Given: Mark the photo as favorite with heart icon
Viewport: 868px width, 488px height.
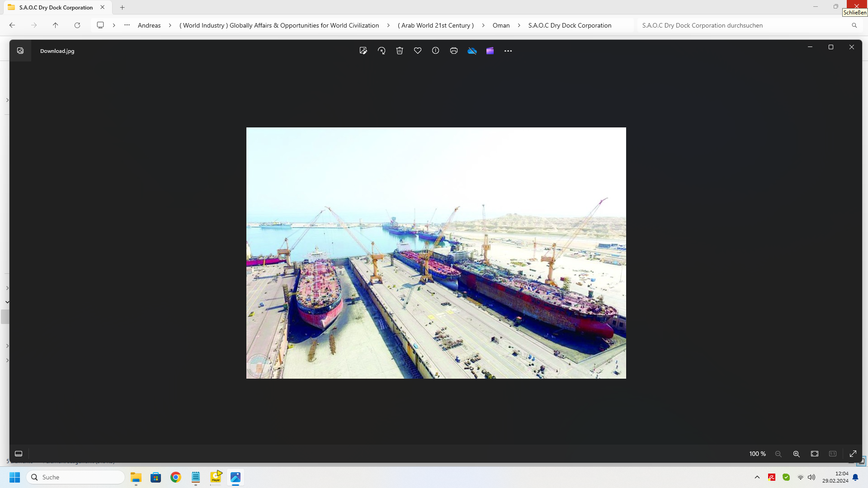Looking at the screenshot, I should pyautogui.click(x=418, y=51).
